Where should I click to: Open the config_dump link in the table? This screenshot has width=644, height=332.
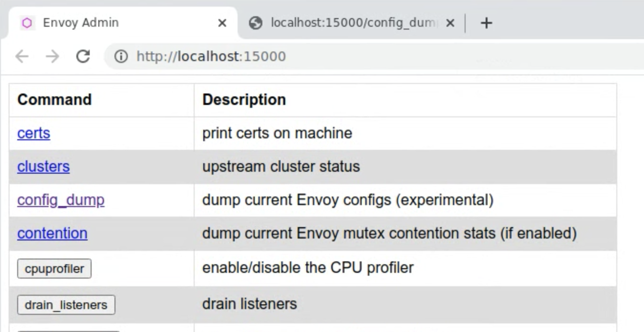pyautogui.click(x=61, y=200)
